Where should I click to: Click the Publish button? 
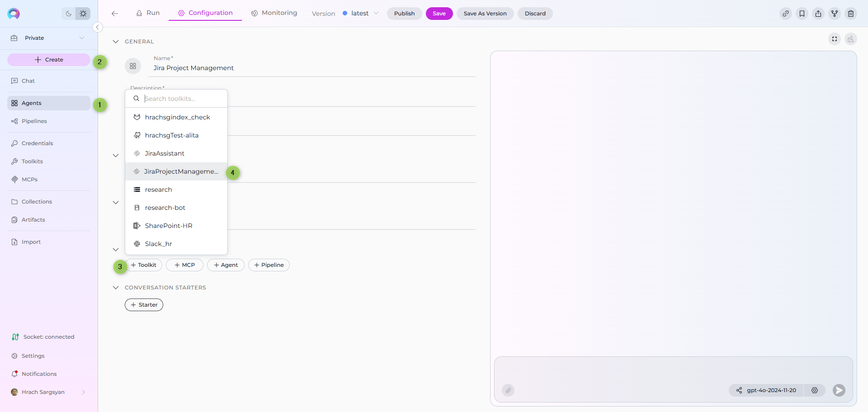pos(404,14)
